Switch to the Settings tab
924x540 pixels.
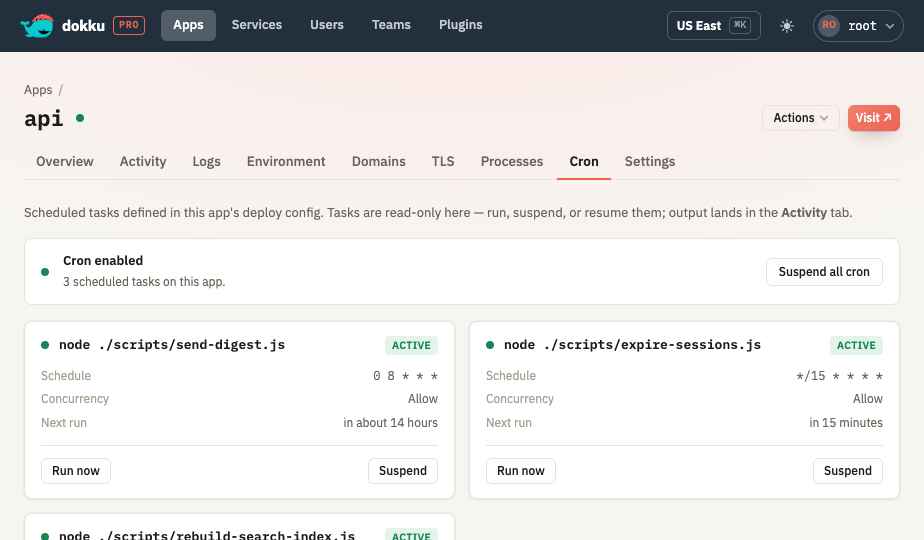point(650,162)
